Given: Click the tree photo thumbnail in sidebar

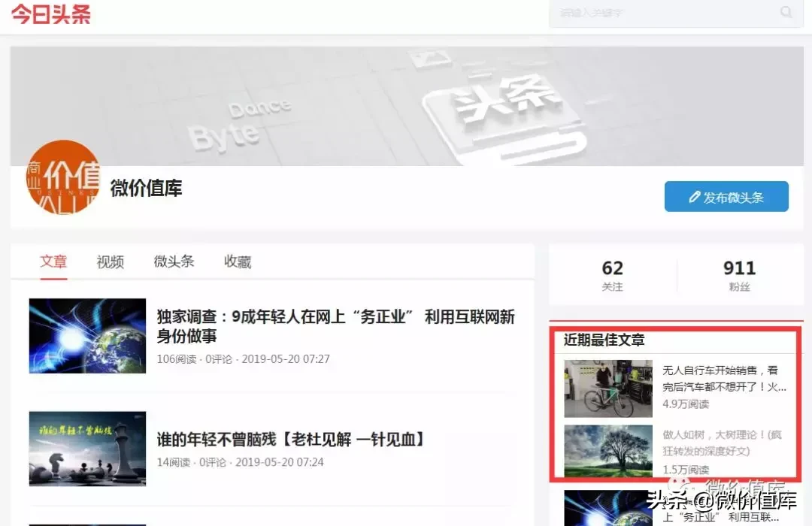Looking at the screenshot, I should pos(608,451).
